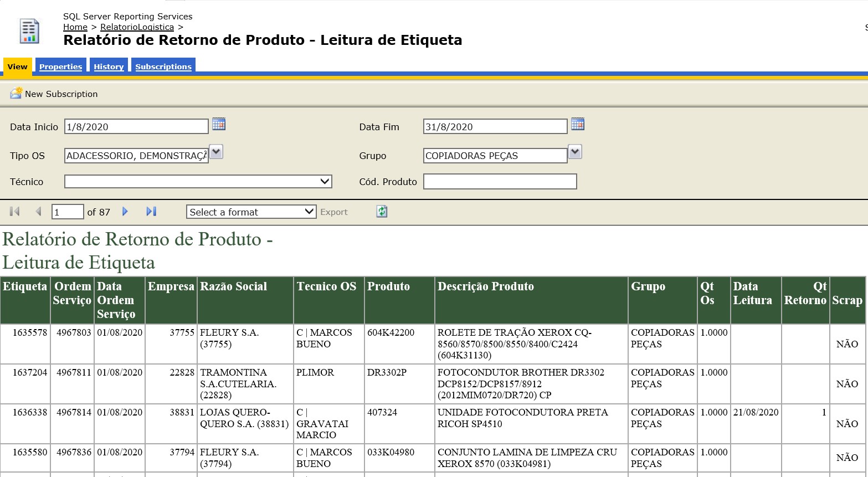Switch to the View tab

(x=18, y=66)
